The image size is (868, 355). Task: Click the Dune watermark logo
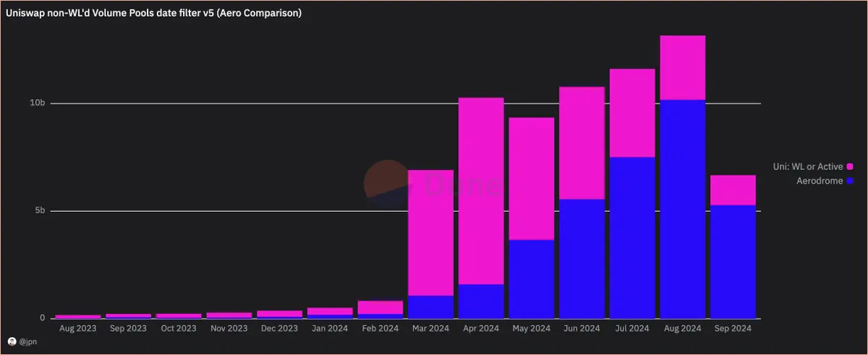click(x=433, y=186)
